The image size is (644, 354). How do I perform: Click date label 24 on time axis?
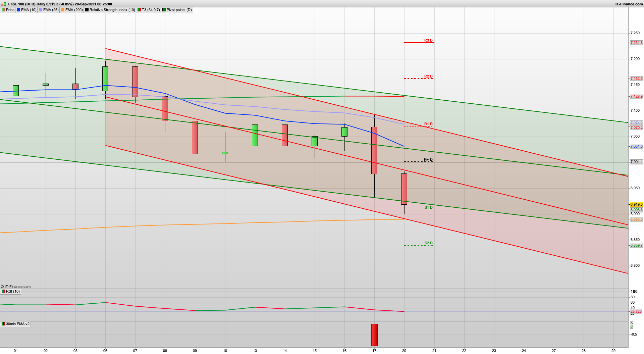[524, 351]
